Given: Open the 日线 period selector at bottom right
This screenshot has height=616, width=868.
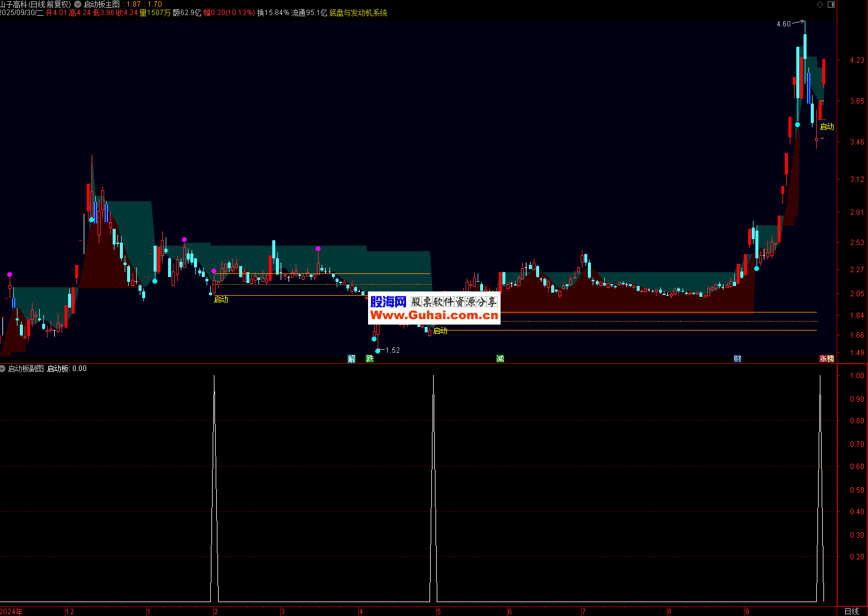Looking at the screenshot, I should 852,611.
